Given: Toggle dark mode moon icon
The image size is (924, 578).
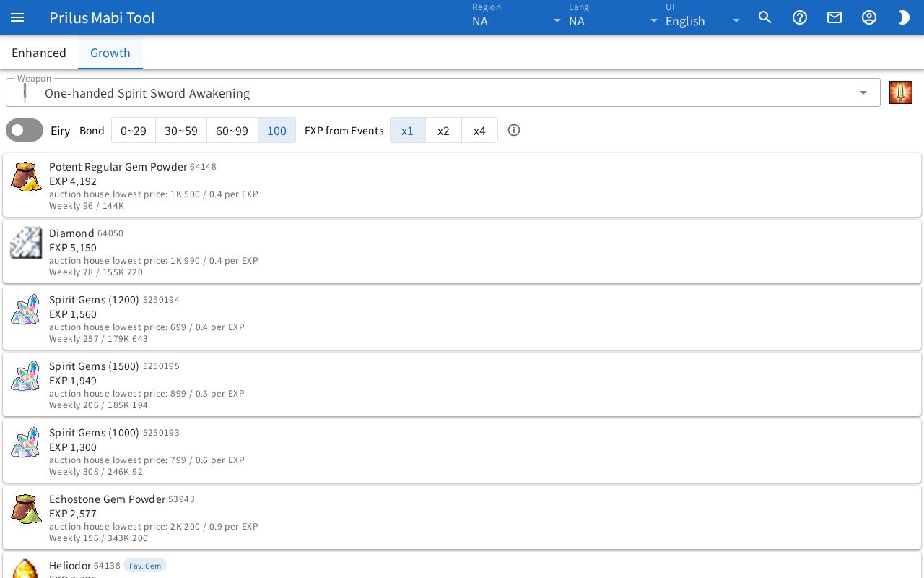Looking at the screenshot, I should 904,17.
